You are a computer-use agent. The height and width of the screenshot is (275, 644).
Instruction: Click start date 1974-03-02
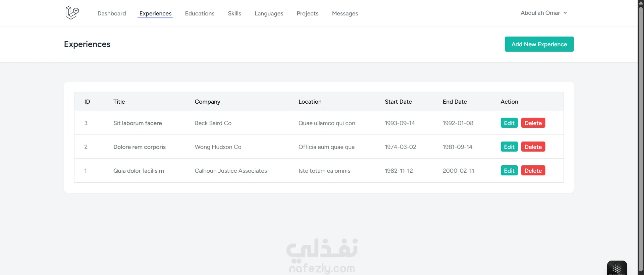point(400,147)
